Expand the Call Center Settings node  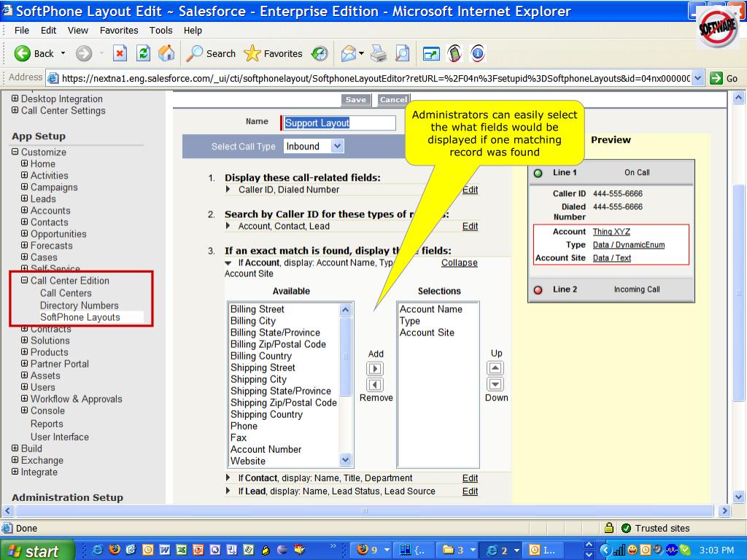click(x=15, y=110)
